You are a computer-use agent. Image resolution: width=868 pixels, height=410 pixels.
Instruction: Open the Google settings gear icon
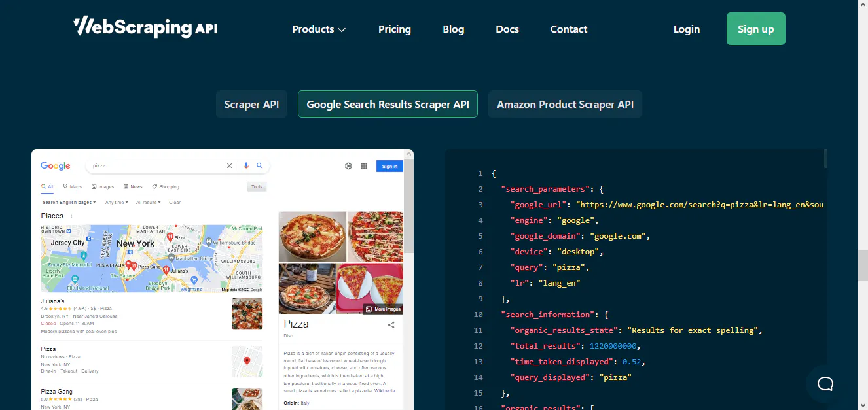[348, 166]
